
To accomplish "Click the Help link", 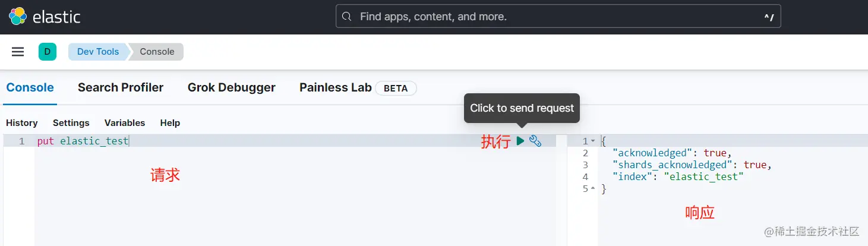I will click(x=170, y=123).
